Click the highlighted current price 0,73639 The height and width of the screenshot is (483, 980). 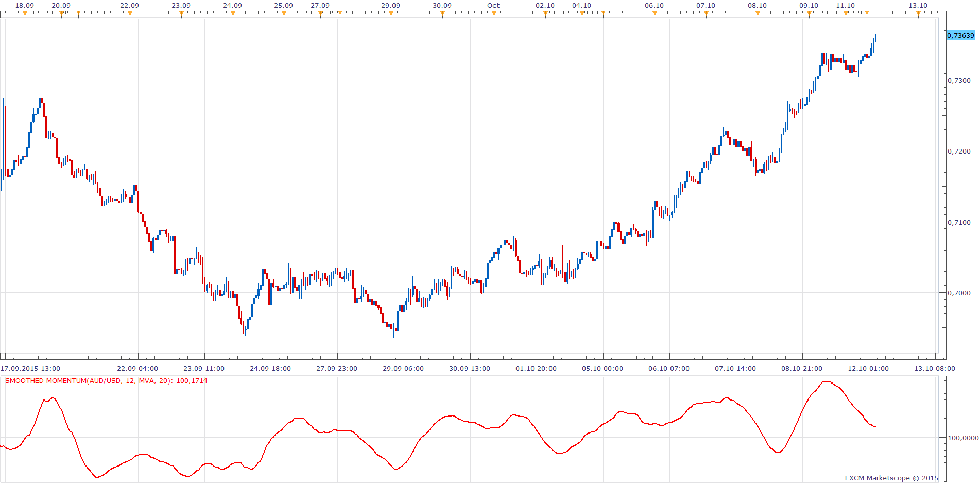coord(960,35)
